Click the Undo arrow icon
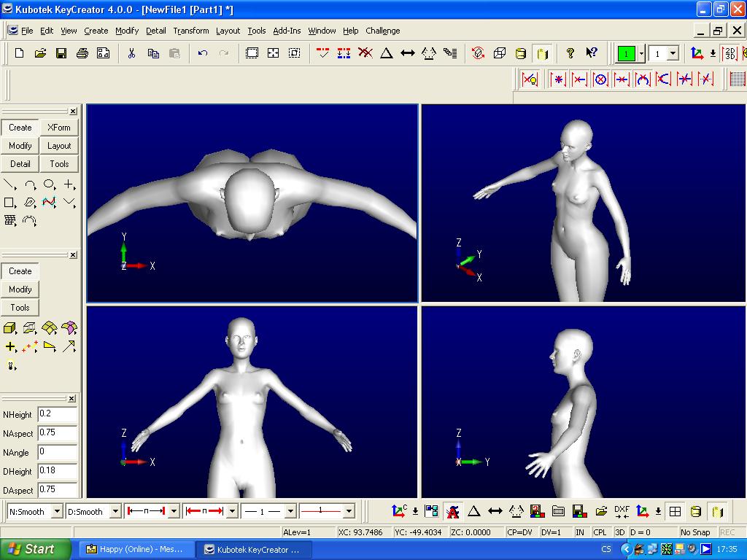747x560 pixels. pyautogui.click(x=203, y=53)
